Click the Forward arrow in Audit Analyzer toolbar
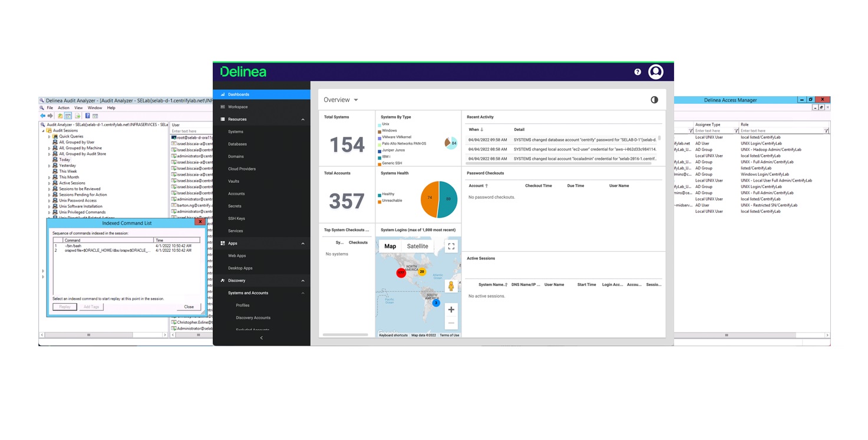 point(50,116)
